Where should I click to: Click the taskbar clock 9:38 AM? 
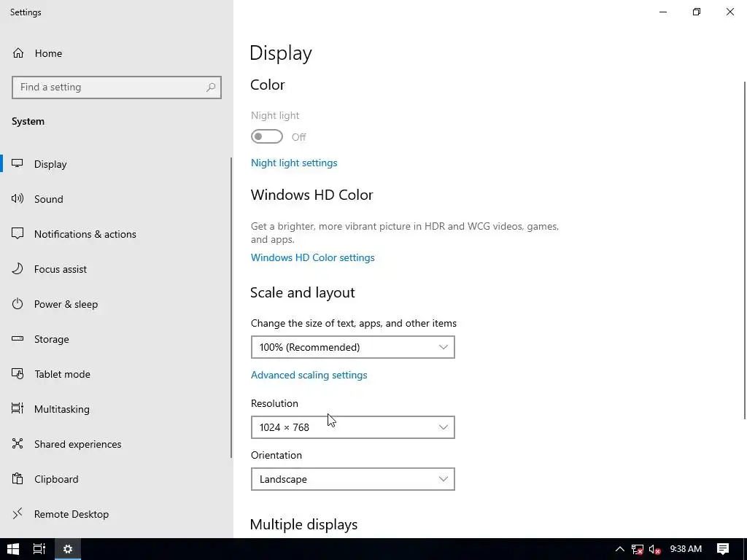click(x=686, y=549)
